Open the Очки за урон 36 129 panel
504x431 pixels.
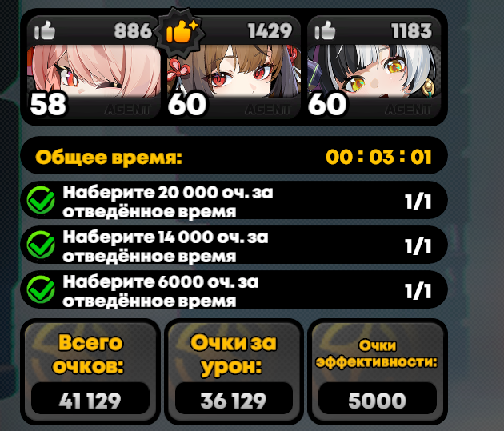[x=234, y=372]
